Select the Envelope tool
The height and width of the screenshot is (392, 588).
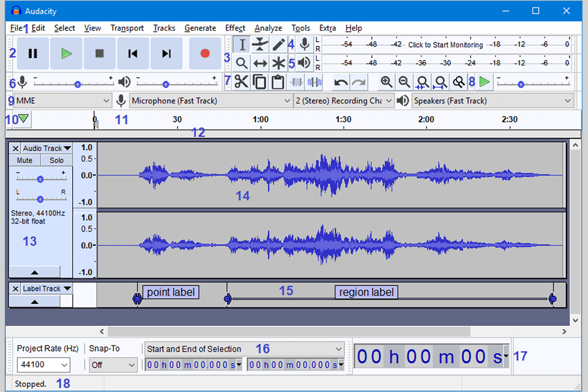[x=260, y=45]
